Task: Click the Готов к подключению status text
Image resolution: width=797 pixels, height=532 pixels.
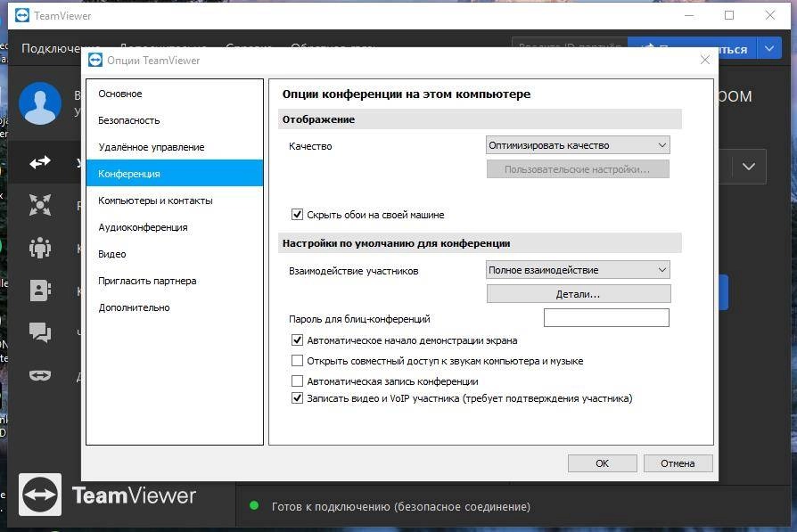Action: point(401,506)
